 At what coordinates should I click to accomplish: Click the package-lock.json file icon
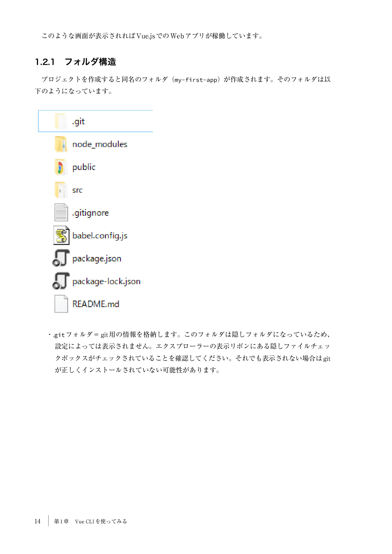click(61, 281)
